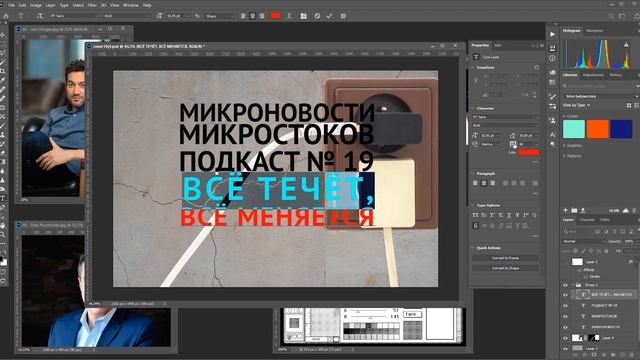640x360 pixels.
Task: Click red Color swatch in Character section
Action: [529, 152]
